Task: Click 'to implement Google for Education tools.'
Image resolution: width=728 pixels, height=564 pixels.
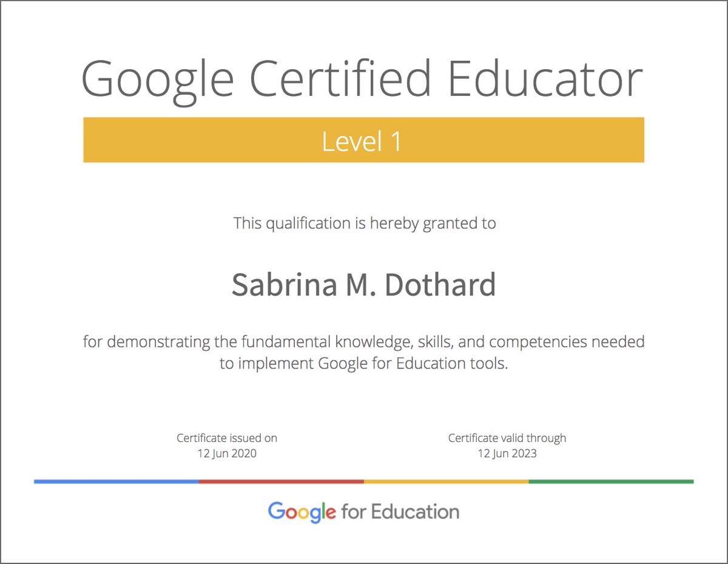Action: [363, 364]
